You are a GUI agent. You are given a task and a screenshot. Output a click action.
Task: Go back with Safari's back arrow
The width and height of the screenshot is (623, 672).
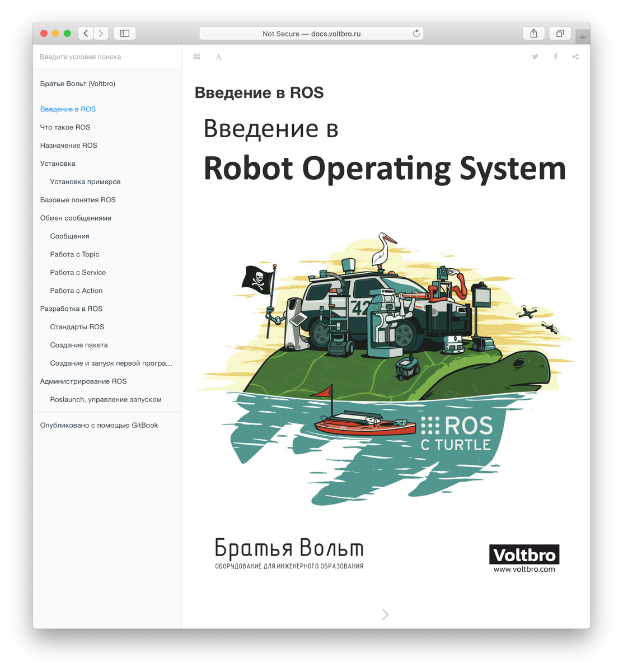tap(86, 34)
